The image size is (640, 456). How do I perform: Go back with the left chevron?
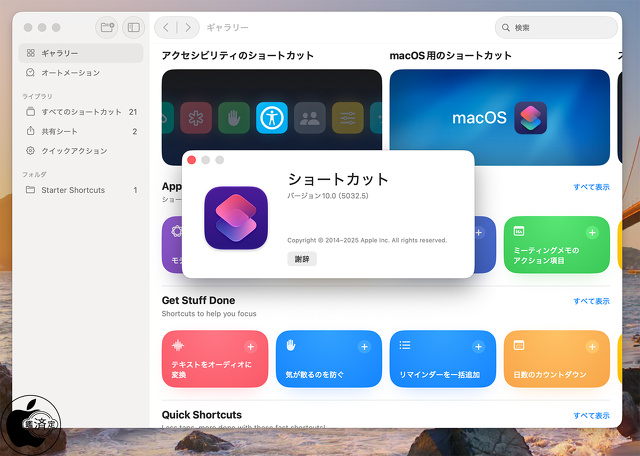(166, 27)
